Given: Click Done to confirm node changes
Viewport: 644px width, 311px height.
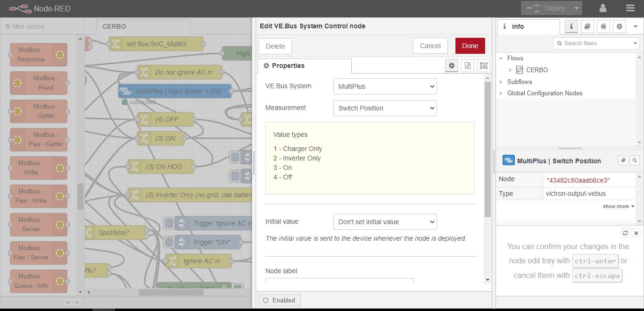Looking at the screenshot, I should [470, 46].
